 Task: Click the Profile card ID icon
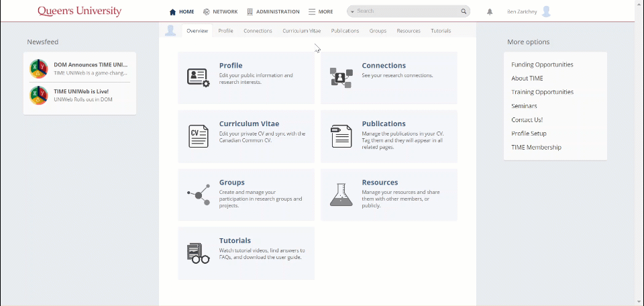coord(198,78)
